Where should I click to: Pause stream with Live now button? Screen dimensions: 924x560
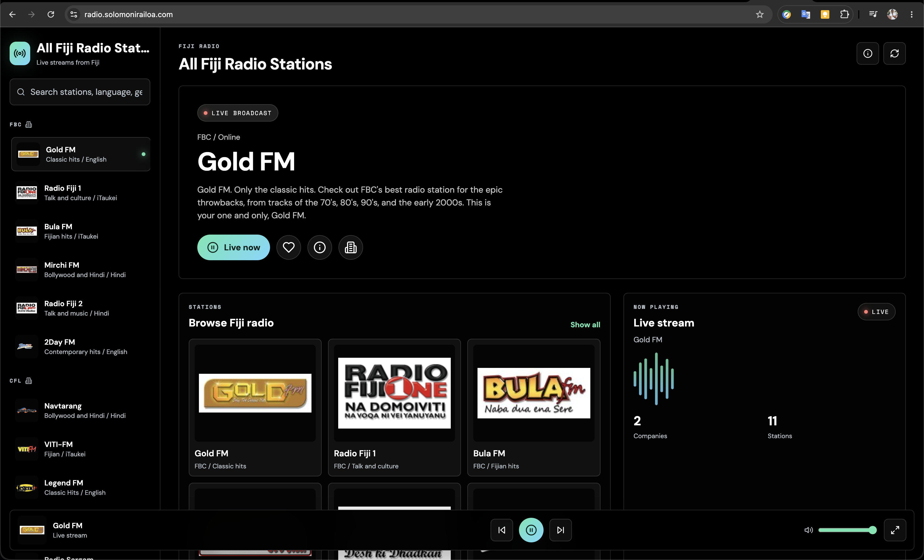234,247
